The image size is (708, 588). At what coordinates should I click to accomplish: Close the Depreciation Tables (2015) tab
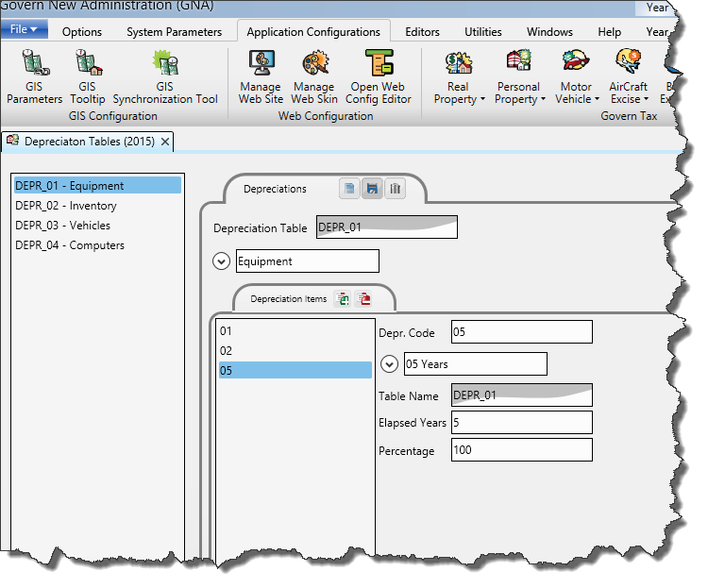pos(165,142)
